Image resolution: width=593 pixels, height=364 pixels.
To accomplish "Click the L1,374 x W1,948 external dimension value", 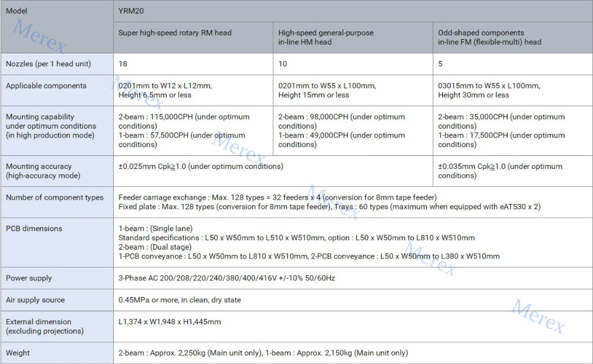I will pyautogui.click(x=170, y=322).
